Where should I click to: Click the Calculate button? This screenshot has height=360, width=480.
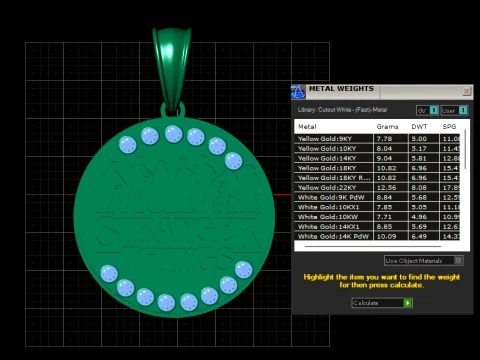pyautogui.click(x=382, y=303)
